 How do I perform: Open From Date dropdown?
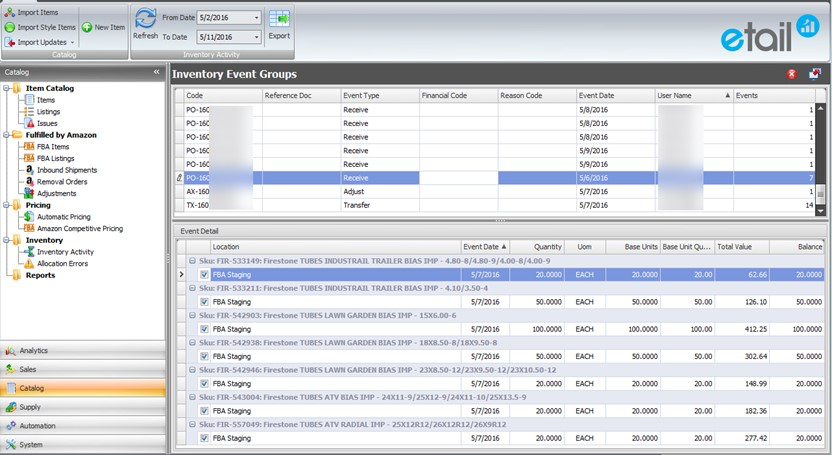(x=256, y=18)
